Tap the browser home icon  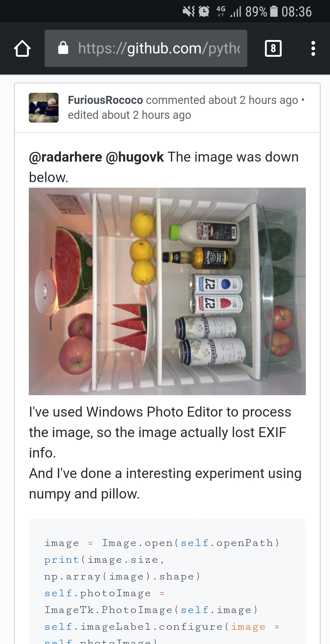click(x=22, y=48)
